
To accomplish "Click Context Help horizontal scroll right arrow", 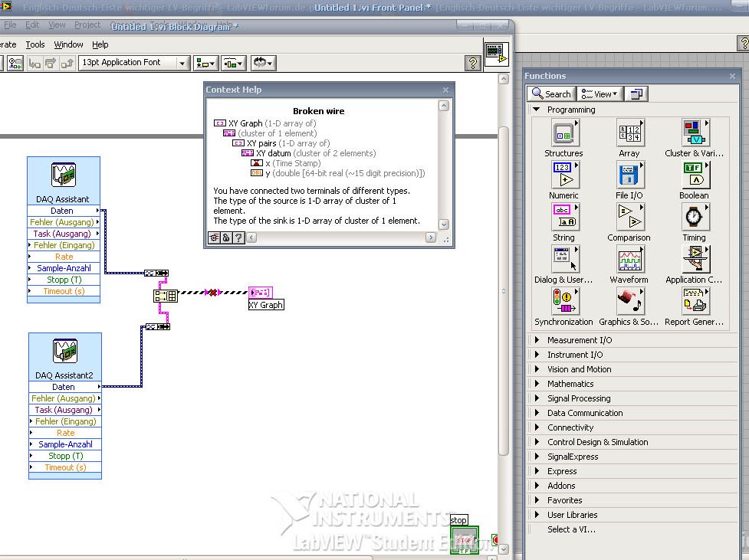I will click(x=430, y=237).
